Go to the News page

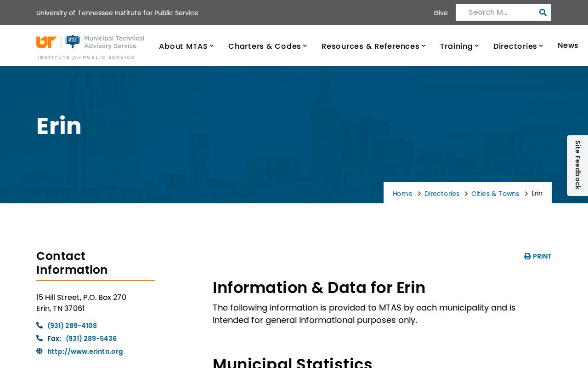click(568, 45)
